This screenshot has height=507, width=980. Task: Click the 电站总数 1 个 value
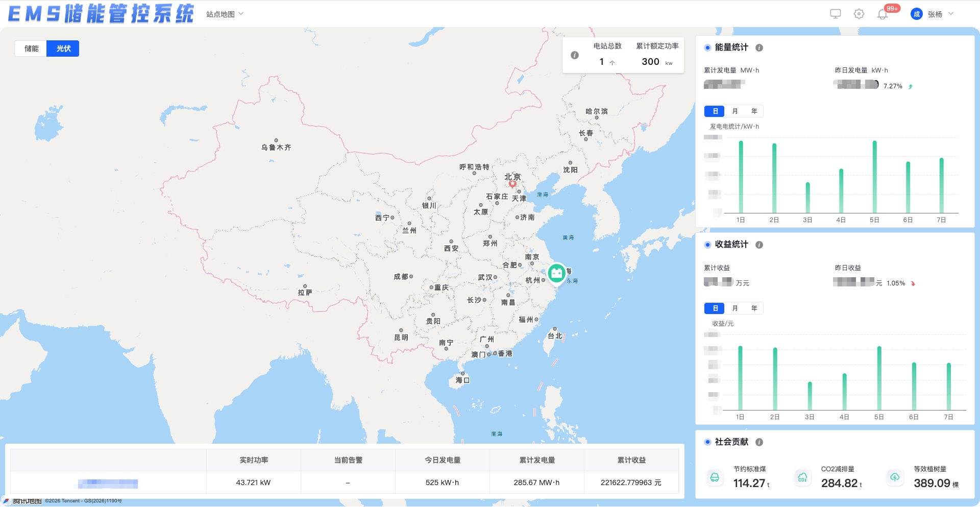[x=607, y=62]
